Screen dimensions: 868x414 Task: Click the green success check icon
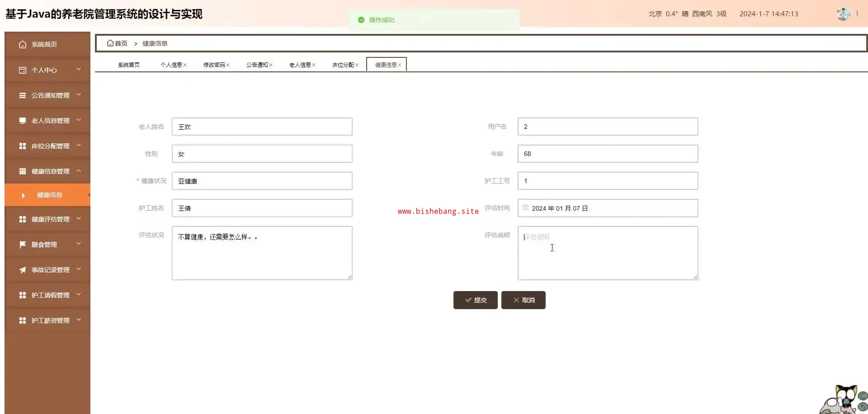click(361, 20)
